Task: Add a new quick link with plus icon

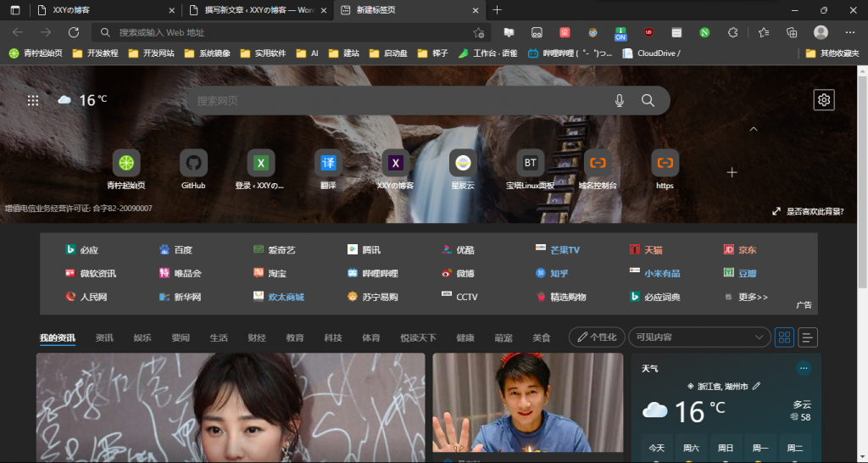Action: [732, 172]
